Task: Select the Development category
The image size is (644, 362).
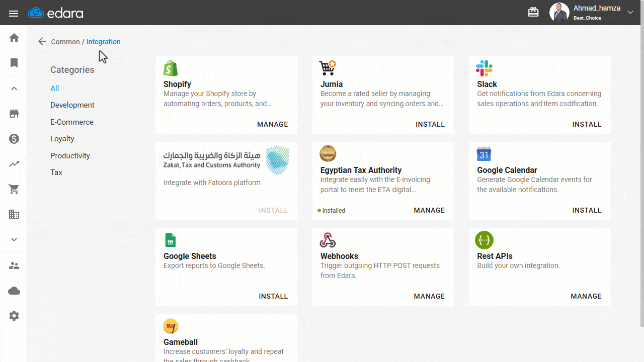Action: pyautogui.click(x=72, y=105)
